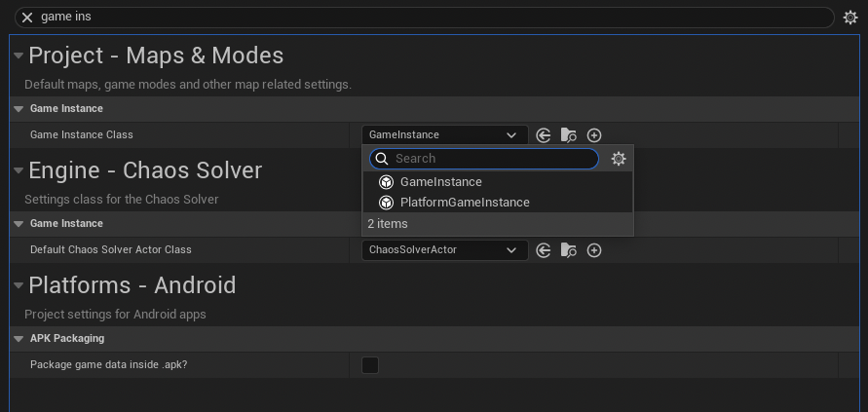Collapse the Project - Maps & Modes section
The height and width of the screenshot is (412, 868).
[x=19, y=56]
